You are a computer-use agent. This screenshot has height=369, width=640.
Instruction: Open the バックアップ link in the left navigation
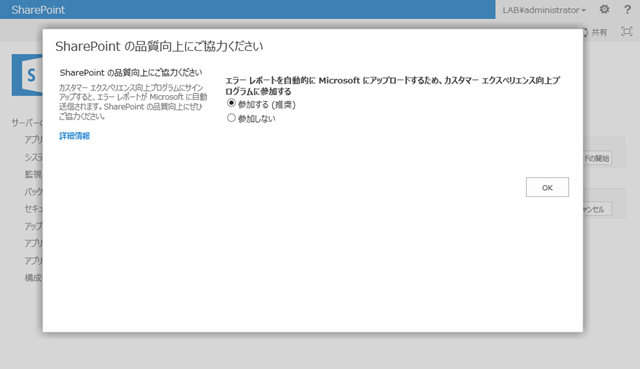point(33,191)
